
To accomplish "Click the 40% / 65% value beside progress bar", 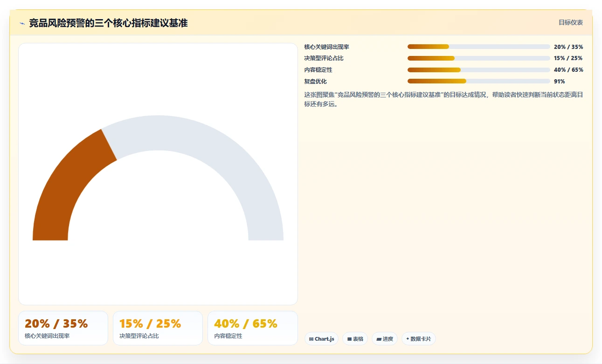I will (x=568, y=70).
